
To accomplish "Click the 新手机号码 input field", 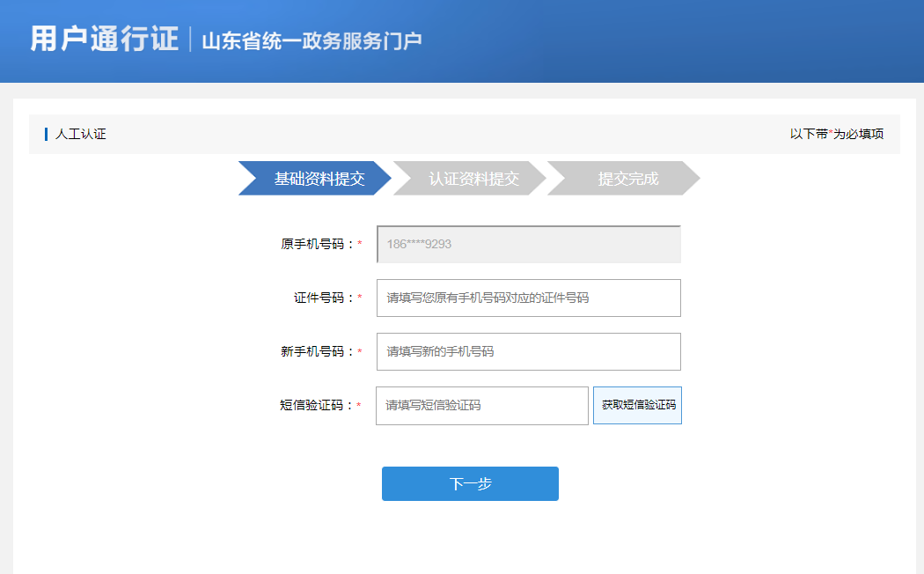I will coord(528,351).
